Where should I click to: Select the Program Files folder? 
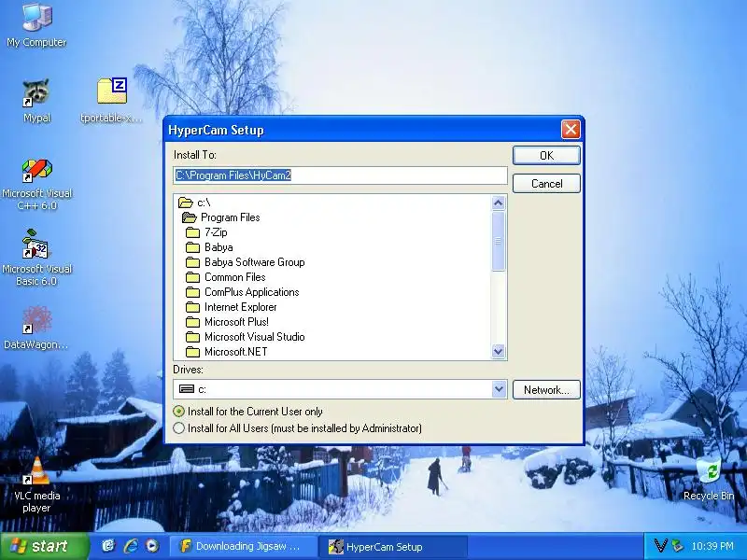pos(221,217)
